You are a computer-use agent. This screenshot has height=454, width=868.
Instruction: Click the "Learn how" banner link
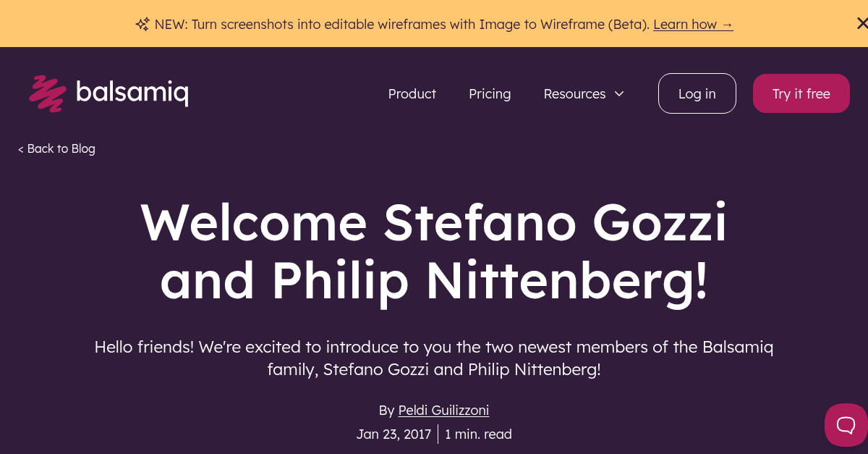click(693, 24)
